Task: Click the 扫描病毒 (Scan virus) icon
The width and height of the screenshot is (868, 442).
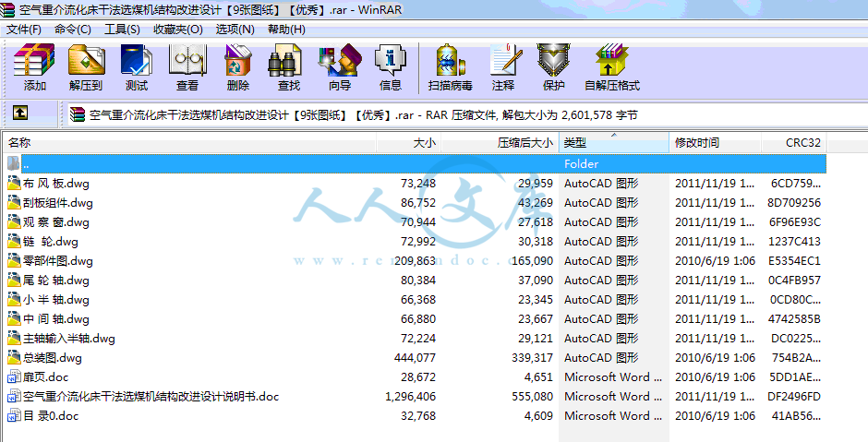Action: pyautogui.click(x=450, y=60)
